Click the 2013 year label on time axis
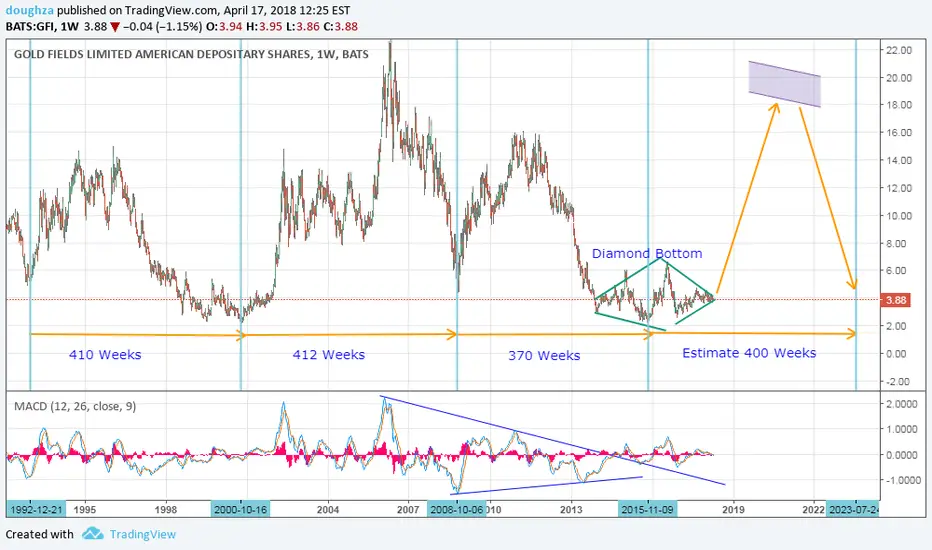Screen dimensions: 932x550 coord(571,510)
